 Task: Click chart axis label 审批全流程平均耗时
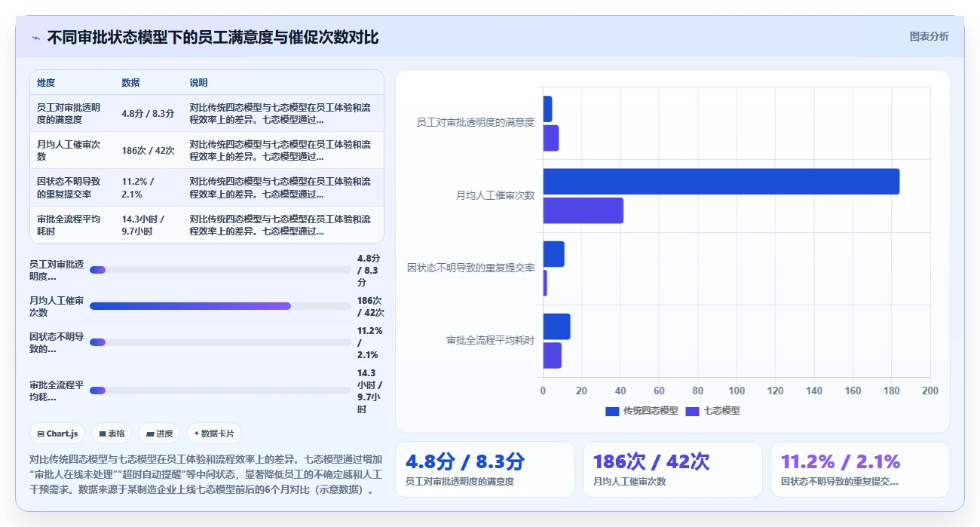coord(491,341)
